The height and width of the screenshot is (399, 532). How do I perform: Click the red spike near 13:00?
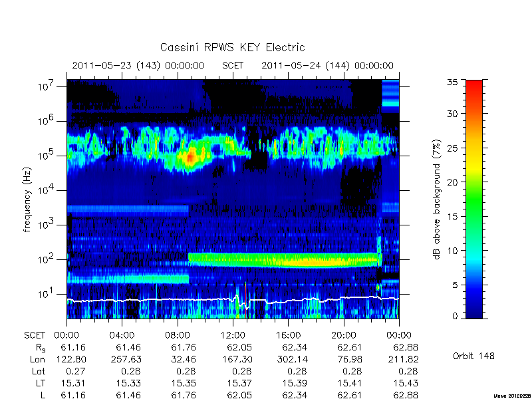[245, 301]
